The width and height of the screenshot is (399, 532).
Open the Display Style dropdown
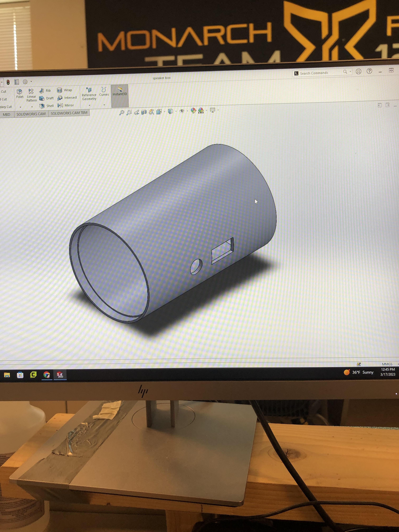[176, 112]
